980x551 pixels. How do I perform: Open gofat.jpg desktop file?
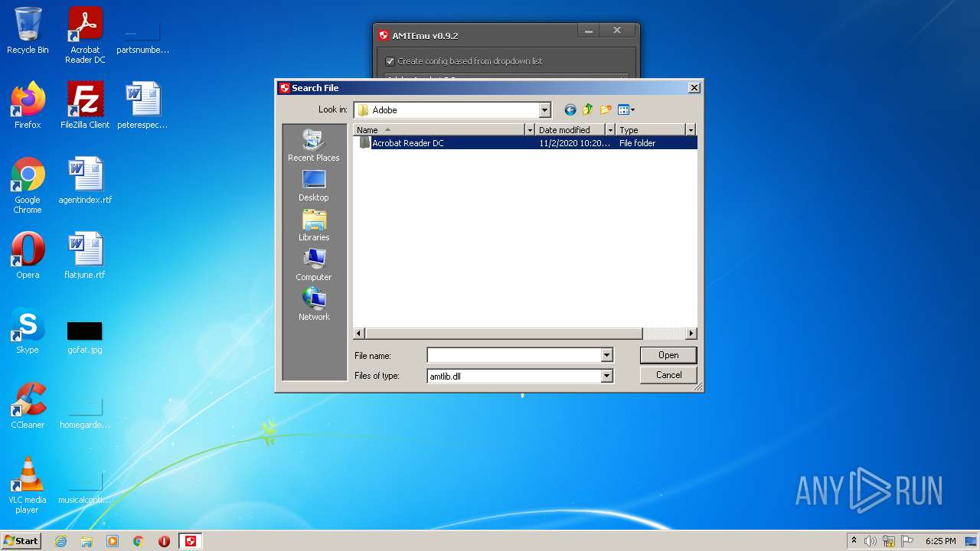pyautogui.click(x=85, y=337)
